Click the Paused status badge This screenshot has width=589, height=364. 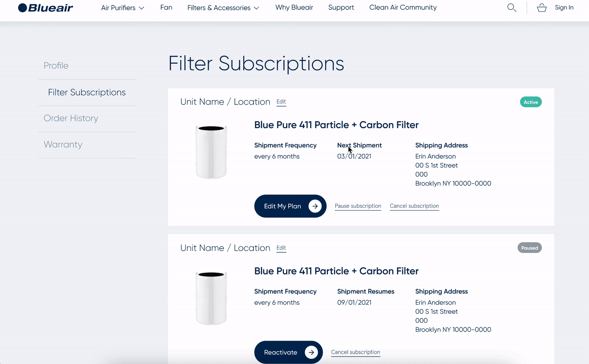[529, 248]
